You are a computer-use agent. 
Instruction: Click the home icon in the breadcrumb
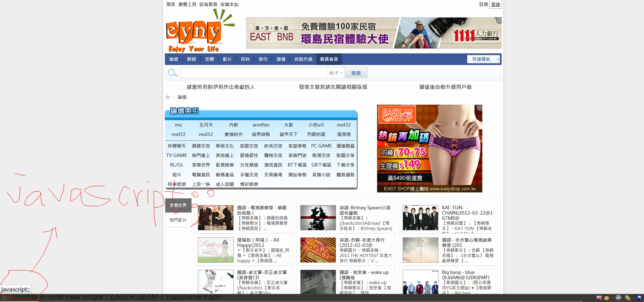[168, 97]
